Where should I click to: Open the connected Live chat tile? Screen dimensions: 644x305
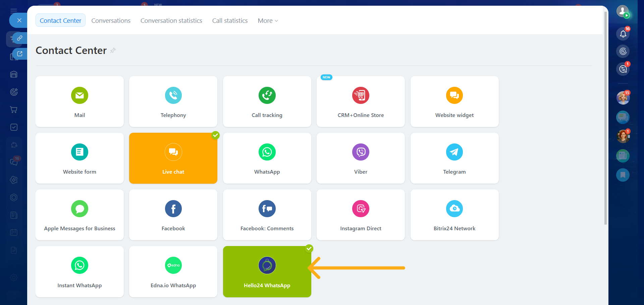[x=173, y=158]
